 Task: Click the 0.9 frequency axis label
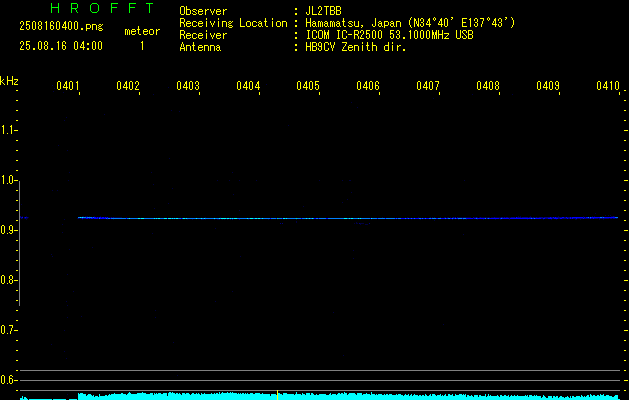point(8,230)
